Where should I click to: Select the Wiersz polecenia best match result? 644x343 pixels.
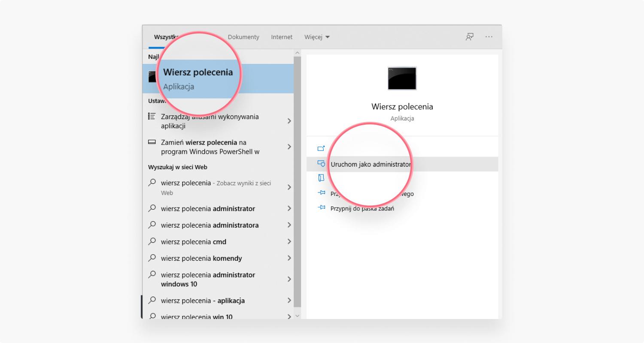pyautogui.click(x=218, y=78)
